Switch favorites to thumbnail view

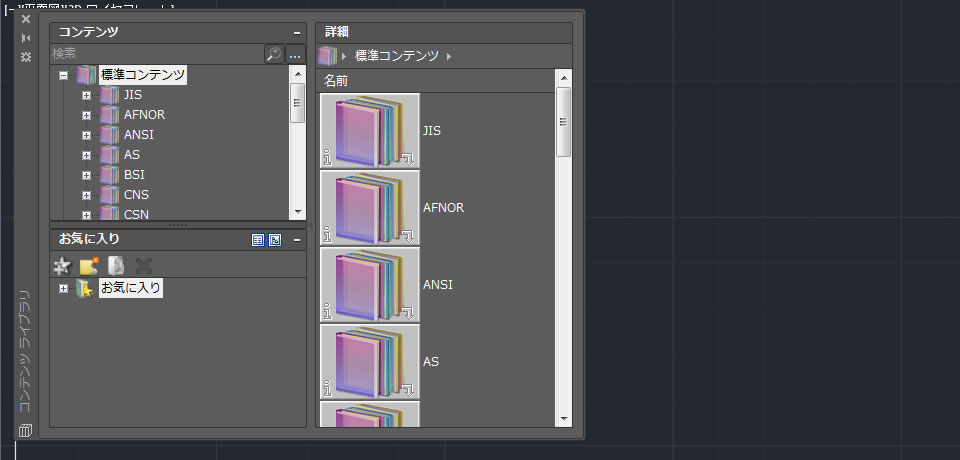(276, 240)
